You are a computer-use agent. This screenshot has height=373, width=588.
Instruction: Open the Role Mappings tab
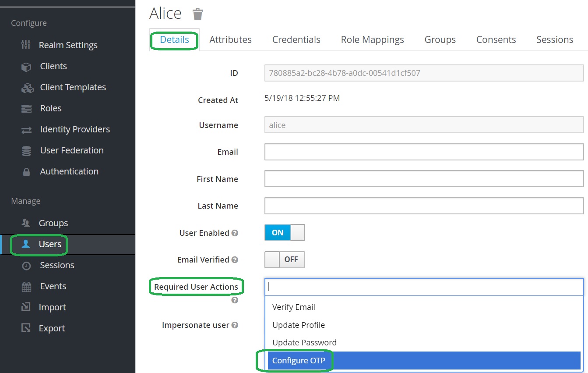coord(372,40)
